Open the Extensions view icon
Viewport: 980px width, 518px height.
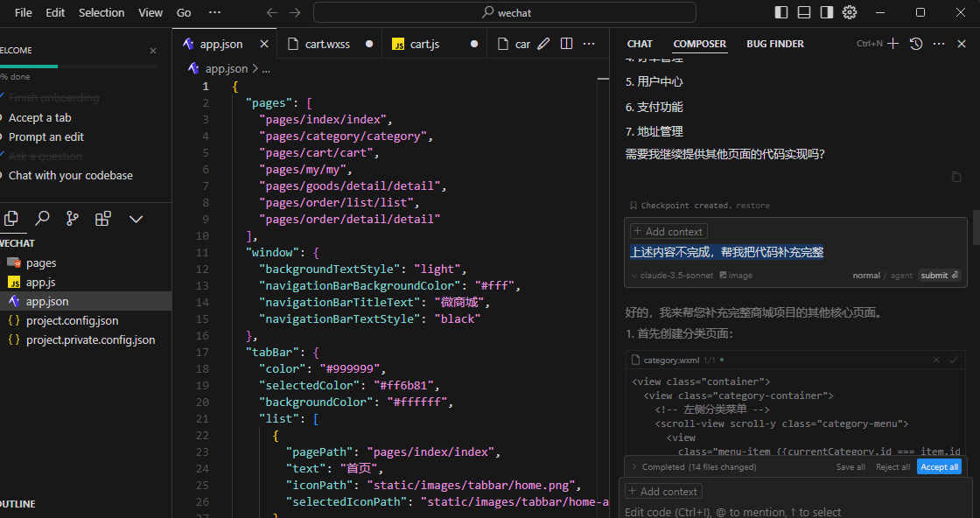(x=103, y=219)
